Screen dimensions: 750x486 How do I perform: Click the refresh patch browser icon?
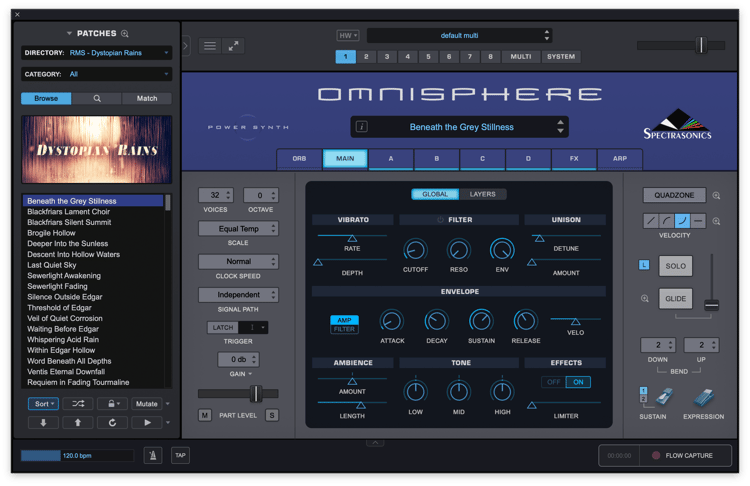[x=112, y=422]
